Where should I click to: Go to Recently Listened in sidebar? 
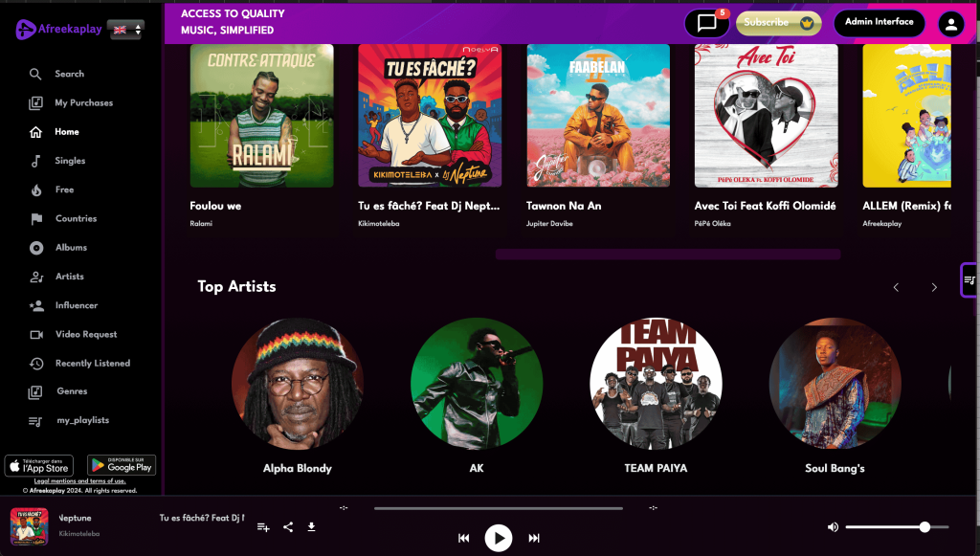[x=92, y=364]
